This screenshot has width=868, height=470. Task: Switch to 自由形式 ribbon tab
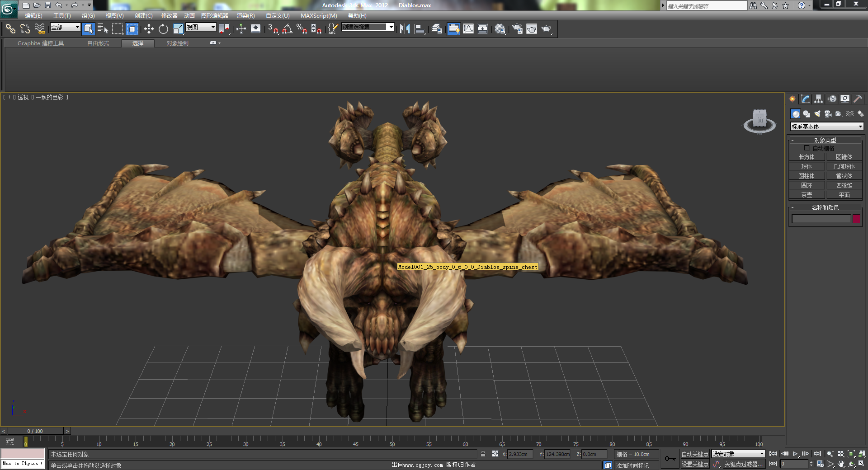[98, 43]
